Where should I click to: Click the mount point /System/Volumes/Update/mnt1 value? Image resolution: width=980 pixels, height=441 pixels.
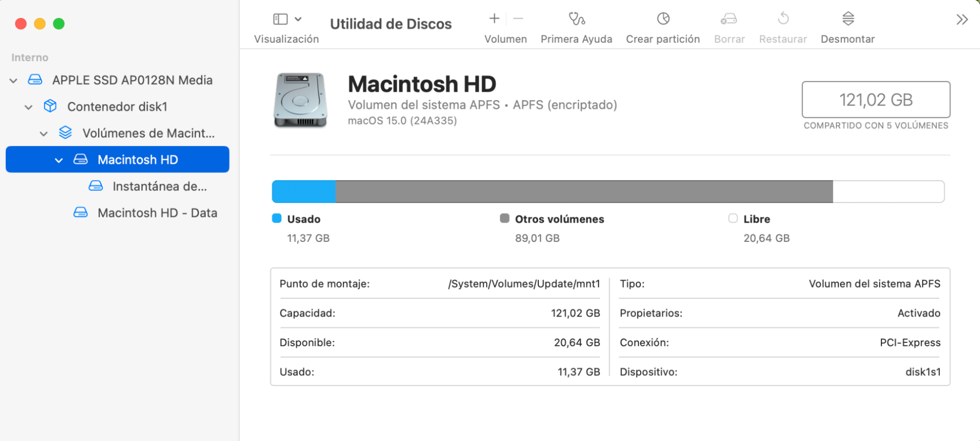click(524, 284)
